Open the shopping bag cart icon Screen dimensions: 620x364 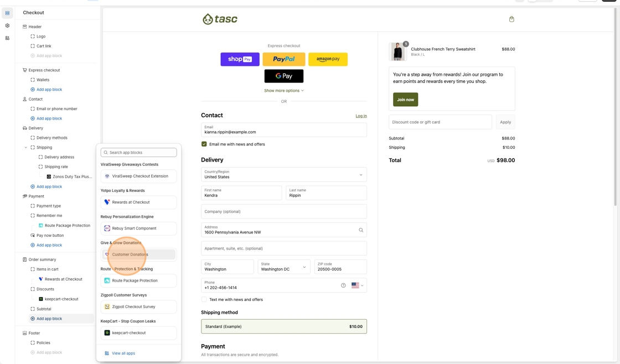pos(512,19)
